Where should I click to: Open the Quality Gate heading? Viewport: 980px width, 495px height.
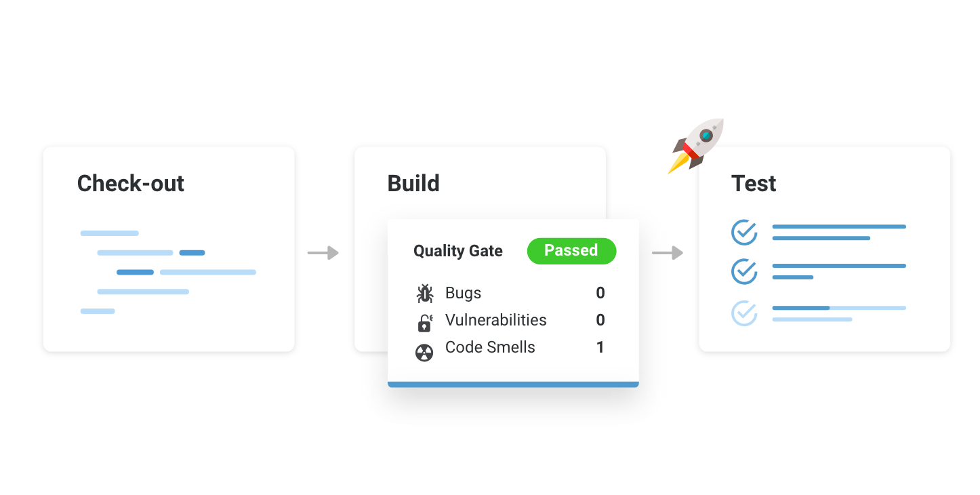[x=458, y=251]
